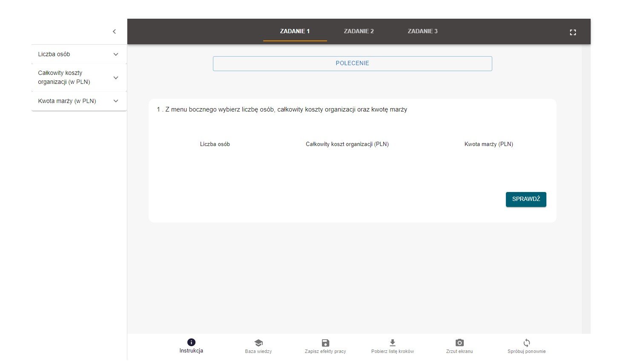The height and width of the screenshot is (364, 626).
Task: Open Instrukcja info icon
Action: [x=191, y=342]
